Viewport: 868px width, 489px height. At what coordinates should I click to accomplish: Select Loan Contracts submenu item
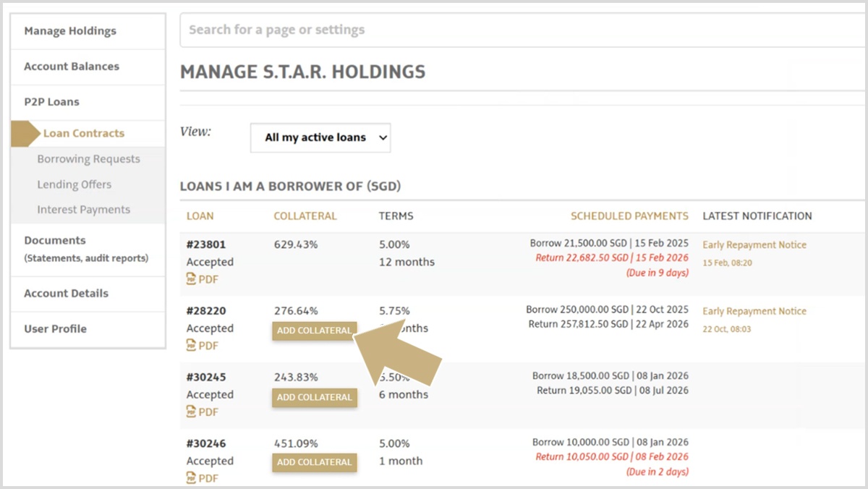click(84, 133)
